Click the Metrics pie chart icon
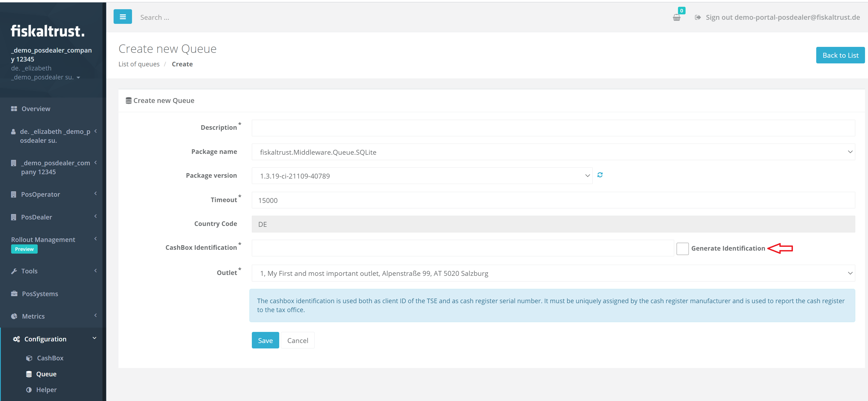The width and height of the screenshot is (868, 401). (14, 316)
